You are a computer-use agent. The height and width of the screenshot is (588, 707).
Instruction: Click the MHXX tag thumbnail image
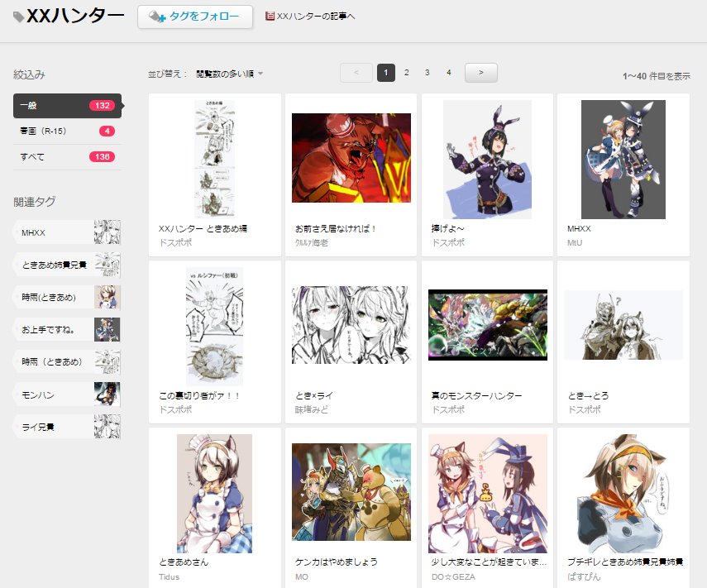[107, 232]
